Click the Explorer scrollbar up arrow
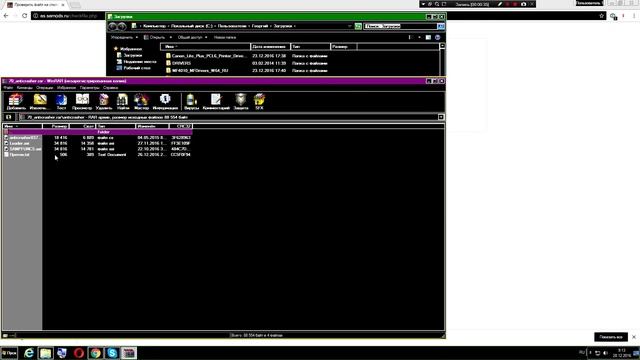The width and height of the screenshot is (640, 360). click(x=442, y=46)
